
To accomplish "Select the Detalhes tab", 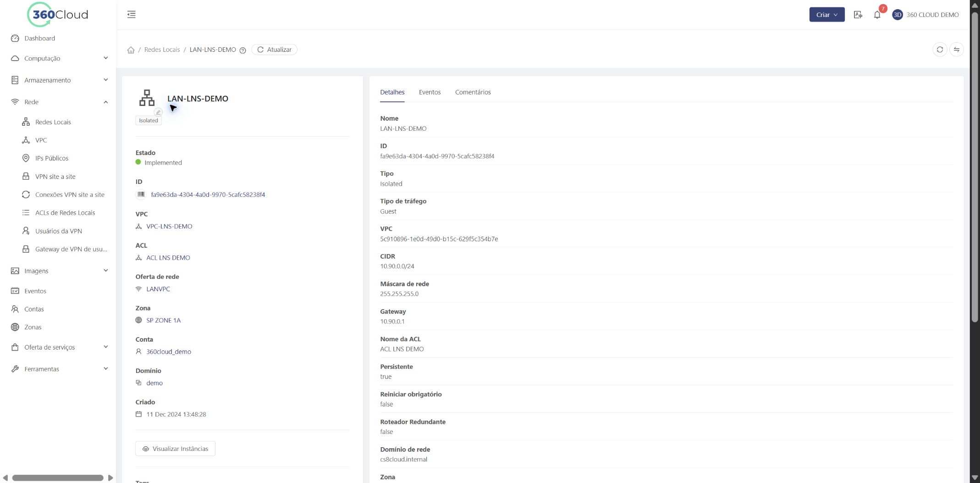I will (392, 92).
